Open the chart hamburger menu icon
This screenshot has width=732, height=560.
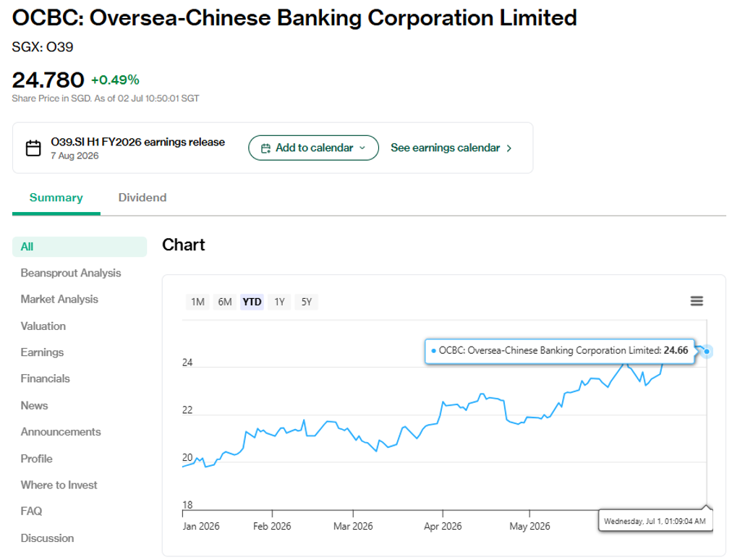pyautogui.click(x=697, y=301)
